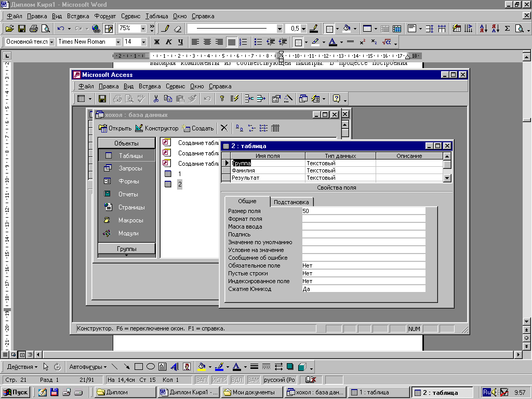Click the Print Preview icon in Word toolbar
The image size is (532, 399).
(46, 29)
